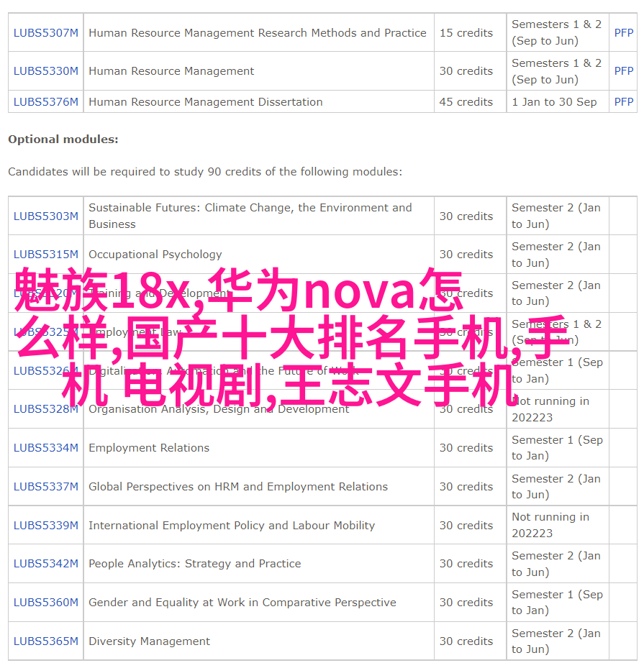Click '30 credits' in the LUBS5303M row
The height and width of the screenshot is (663, 644).
coord(466,216)
